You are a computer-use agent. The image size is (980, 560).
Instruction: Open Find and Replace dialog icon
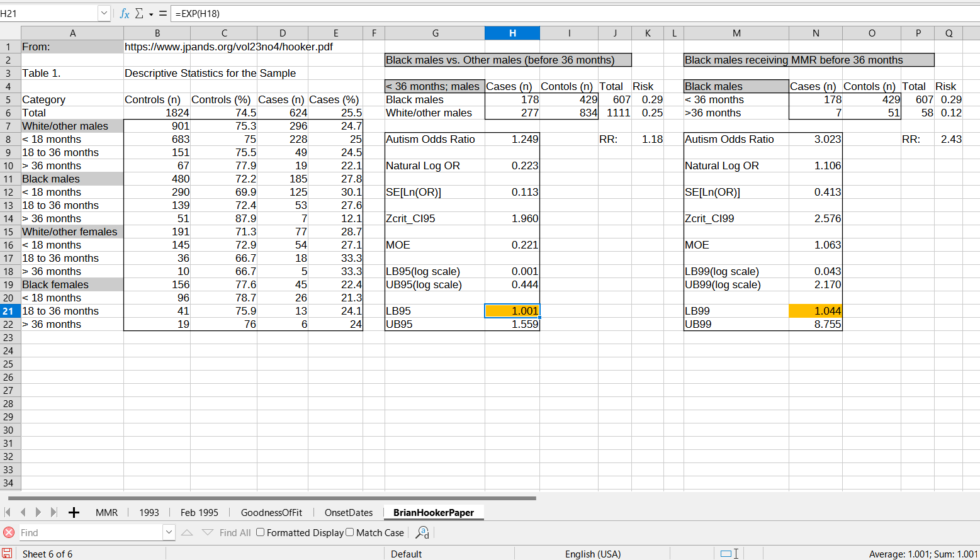click(x=422, y=532)
